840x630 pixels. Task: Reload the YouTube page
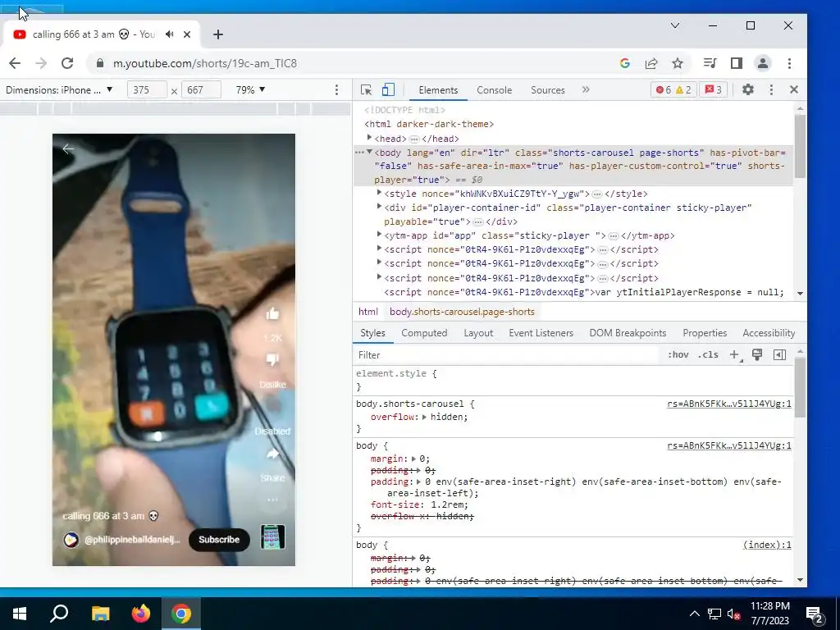pos(67,63)
